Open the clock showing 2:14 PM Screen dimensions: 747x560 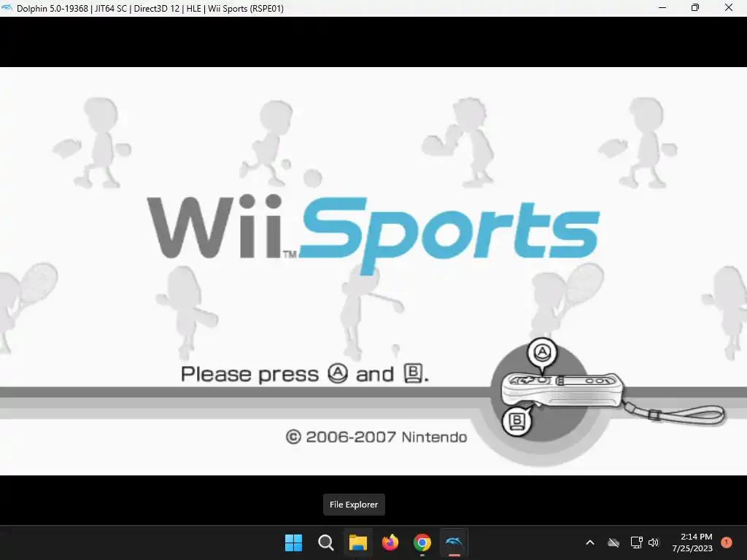(692, 542)
